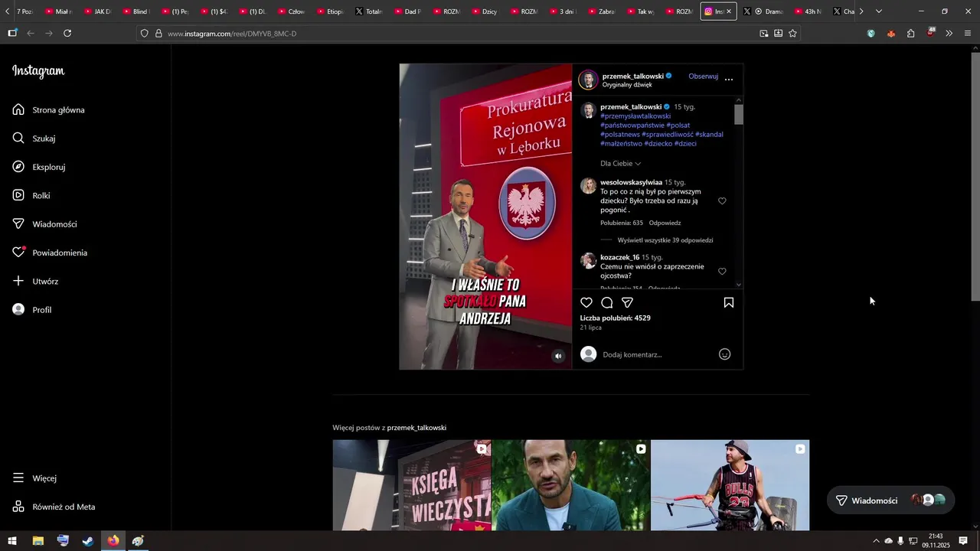
Task: Reply to wesolowskasylwiaa's comment
Action: (665, 223)
